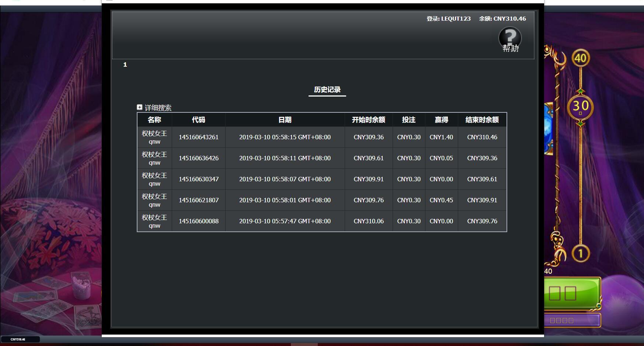This screenshot has width=644, height=346.
Task: Click the 名称 column header
Action: tap(154, 120)
